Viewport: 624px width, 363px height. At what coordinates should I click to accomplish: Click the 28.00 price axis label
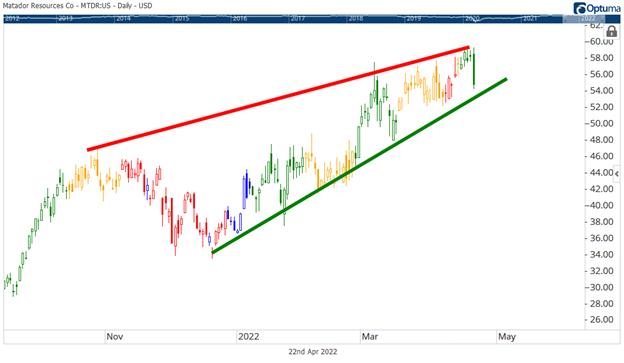[601, 304]
